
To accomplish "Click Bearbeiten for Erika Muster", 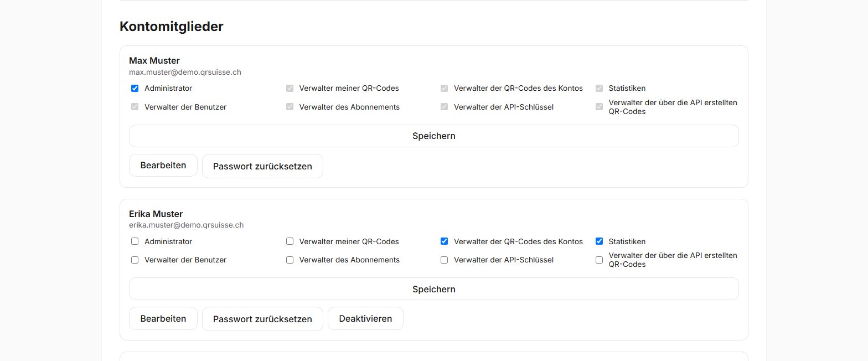I will coord(163,318).
